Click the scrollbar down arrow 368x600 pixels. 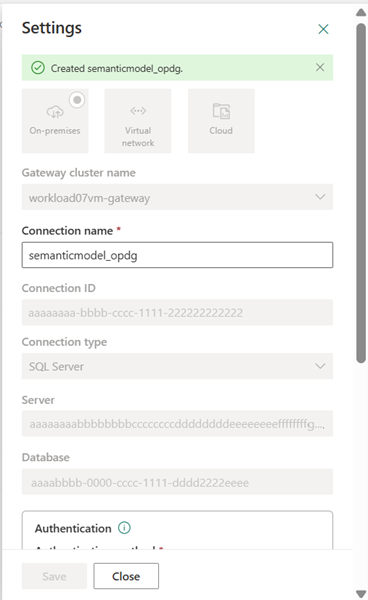(x=361, y=593)
